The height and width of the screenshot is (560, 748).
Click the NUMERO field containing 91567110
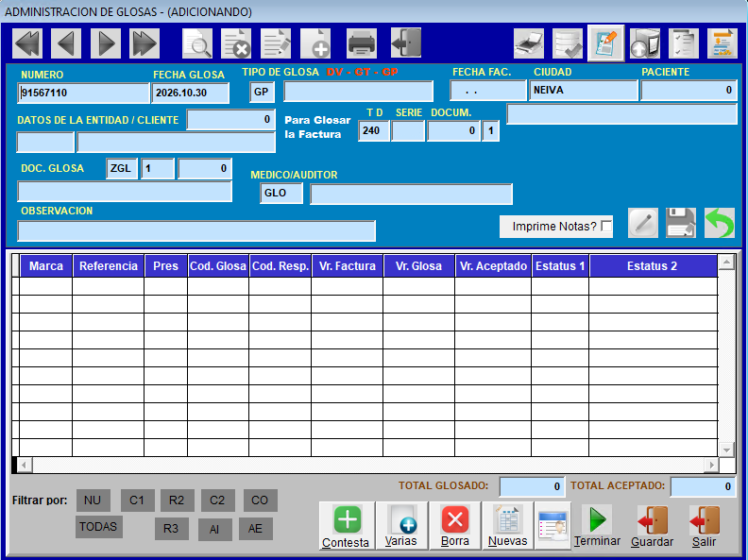[x=83, y=93]
